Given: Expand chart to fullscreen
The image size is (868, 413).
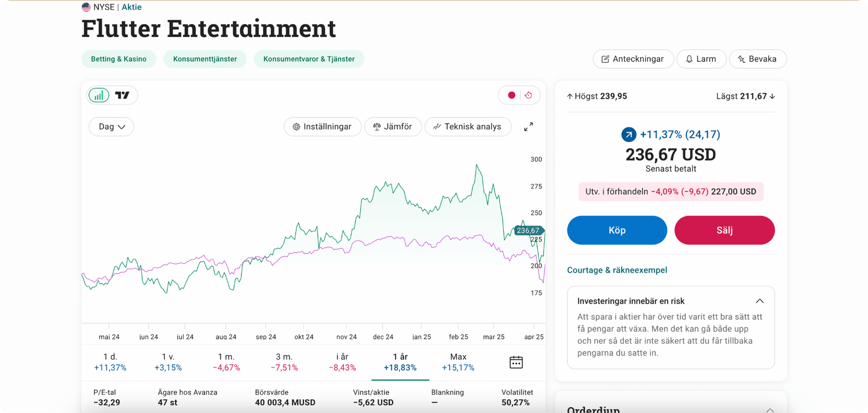Looking at the screenshot, I should point(528,127).
